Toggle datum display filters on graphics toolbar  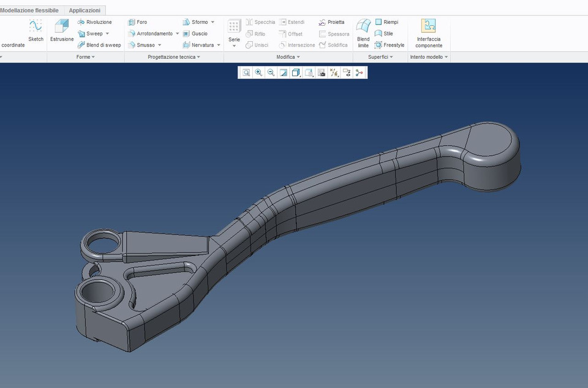coord(334,72)
